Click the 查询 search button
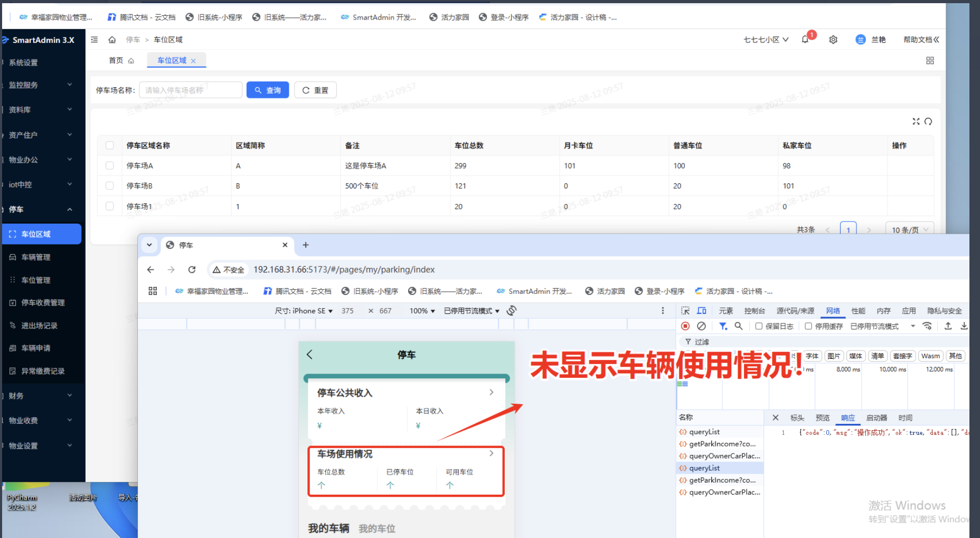 (268, 90)
